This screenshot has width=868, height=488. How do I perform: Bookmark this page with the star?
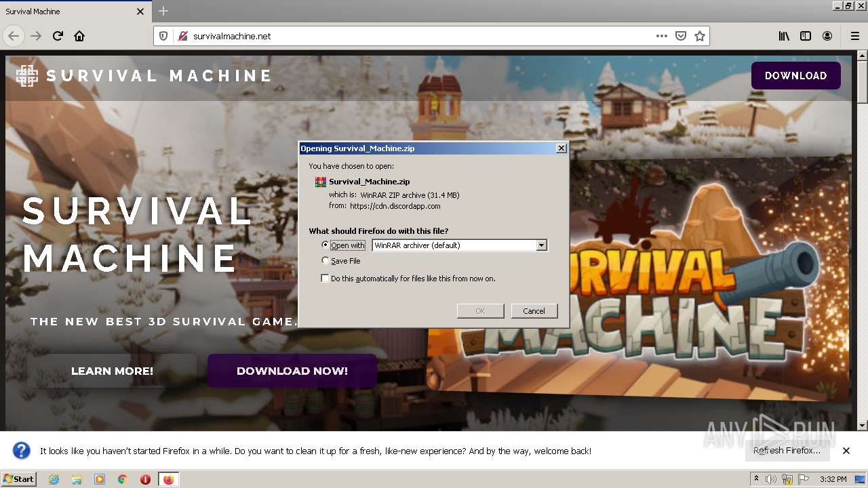click(x=700, y=36)
